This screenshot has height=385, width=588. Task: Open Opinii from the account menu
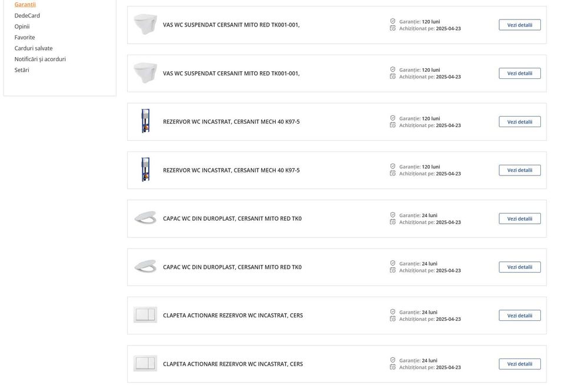tap(22, 26)
